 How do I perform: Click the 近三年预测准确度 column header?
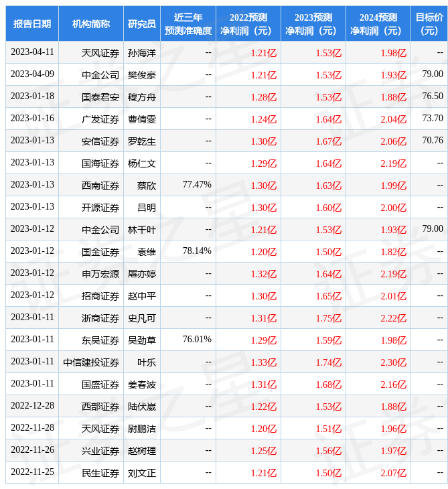(x=188, y=23)
